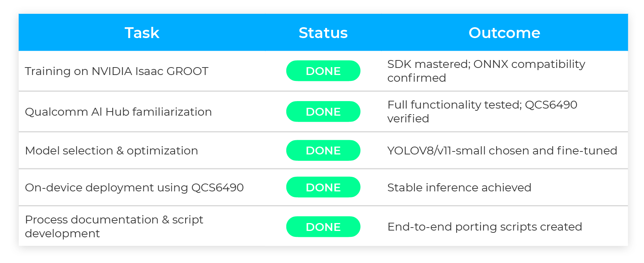644x263 pixels.
Task: Click 'Model selection & optimization' task
Action: 111,151
